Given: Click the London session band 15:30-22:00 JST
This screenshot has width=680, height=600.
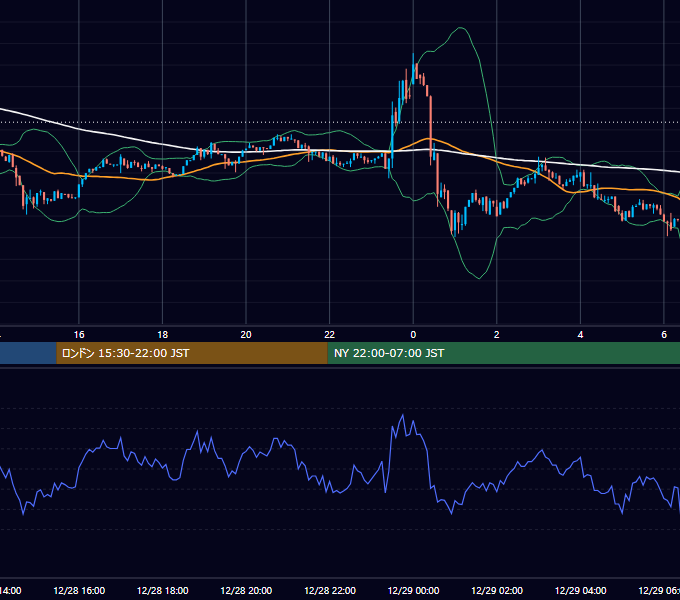Looking at the screenshot, I should [x=192, y=353].
